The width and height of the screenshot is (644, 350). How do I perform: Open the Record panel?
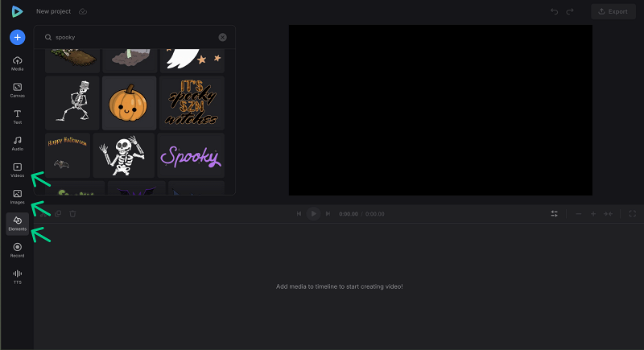pyautogui.click(x=17, y=249)
